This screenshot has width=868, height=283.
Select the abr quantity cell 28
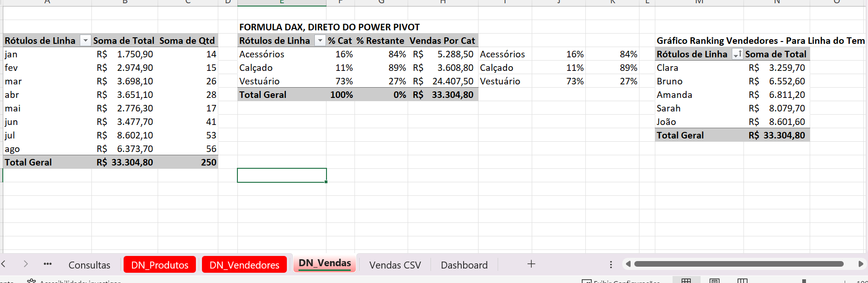[188, 95]
